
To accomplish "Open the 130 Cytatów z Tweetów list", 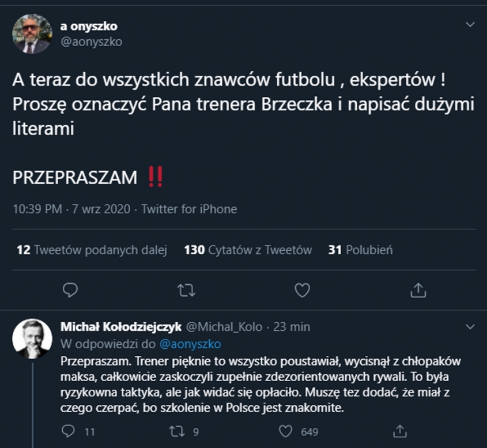I will tap(248, 250).
